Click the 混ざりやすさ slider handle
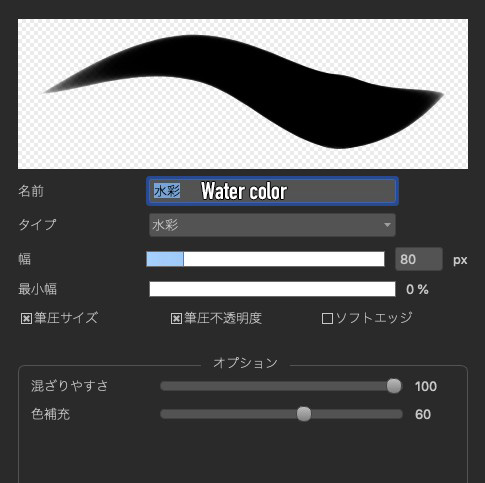The image size is (485, 483). [x=394, y=386]
